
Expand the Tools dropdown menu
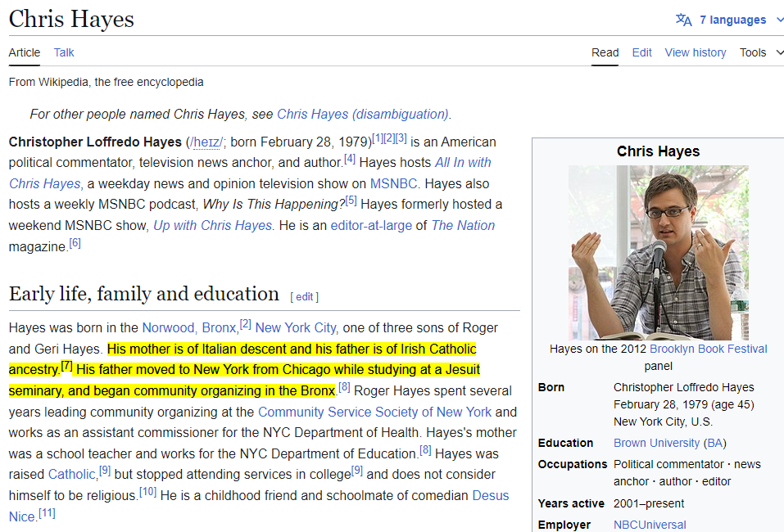click(760, 52)
